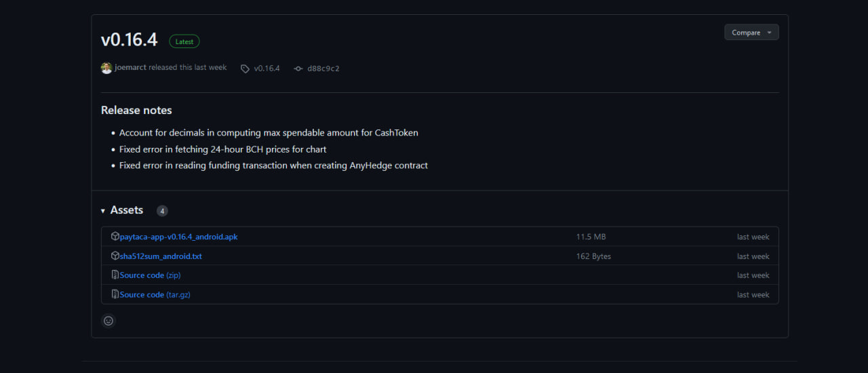The image size is (868, 373).
Task: Open the v0.16.4 tag link
Action: pos(267,68)
